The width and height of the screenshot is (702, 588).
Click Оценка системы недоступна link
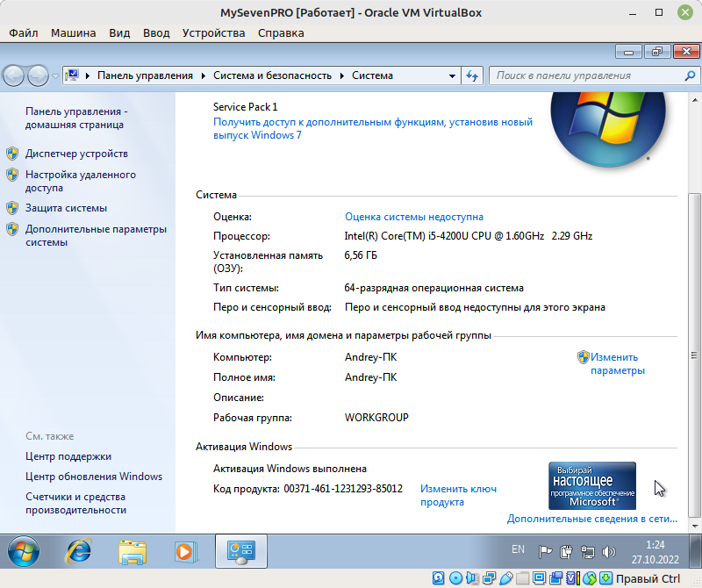[413, 217]
